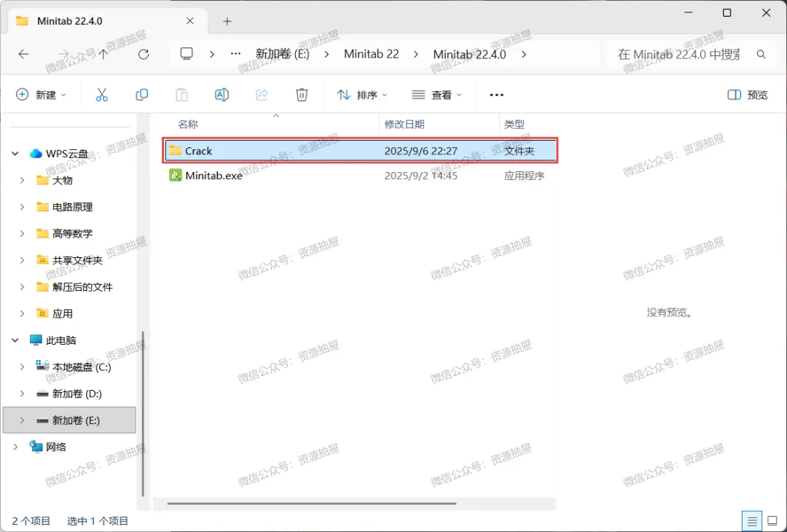This screenshot has height=532, width=787.
Task: Click the Copy icon in toolbar
Action: click(x=142, y=95)
